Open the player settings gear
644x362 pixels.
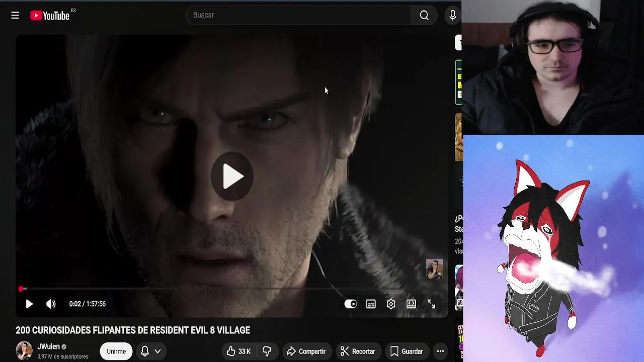point(391,304)
